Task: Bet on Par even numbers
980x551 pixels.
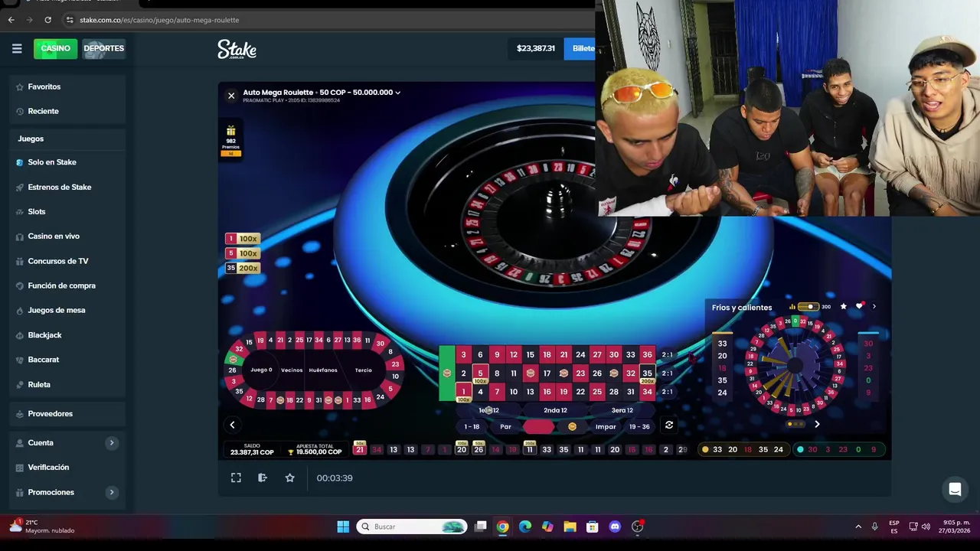Action: 505,426
